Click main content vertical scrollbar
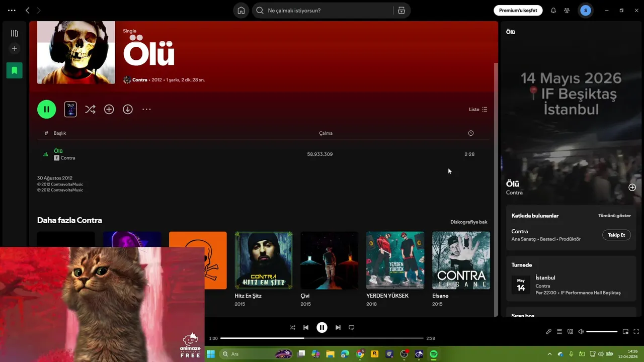Viewport: 644px width, 362px height. click(x=496, y=189)
